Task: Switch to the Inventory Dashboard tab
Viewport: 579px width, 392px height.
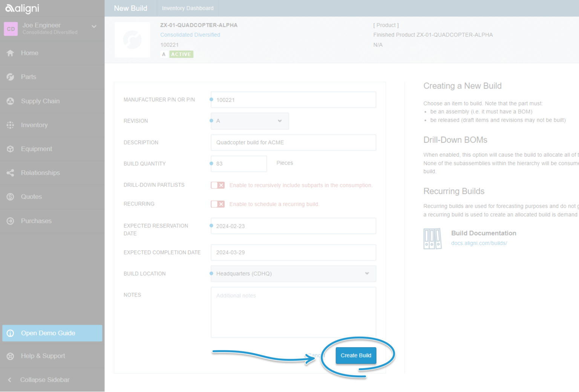Action: click(x=188, y=8)
